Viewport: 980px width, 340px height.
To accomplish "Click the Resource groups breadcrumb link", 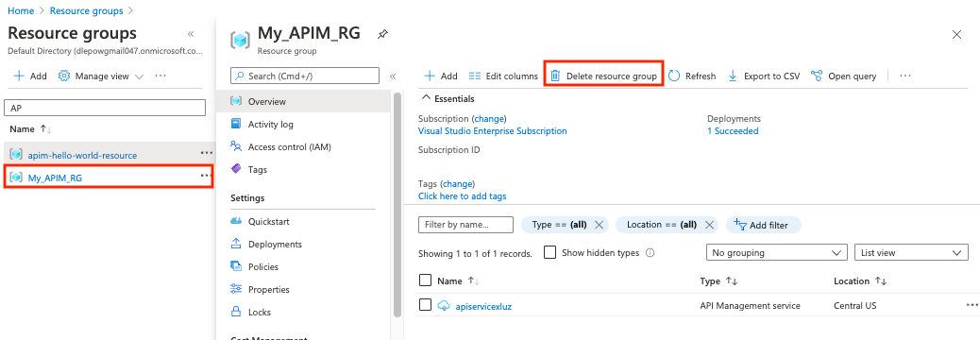I will 86,10.
